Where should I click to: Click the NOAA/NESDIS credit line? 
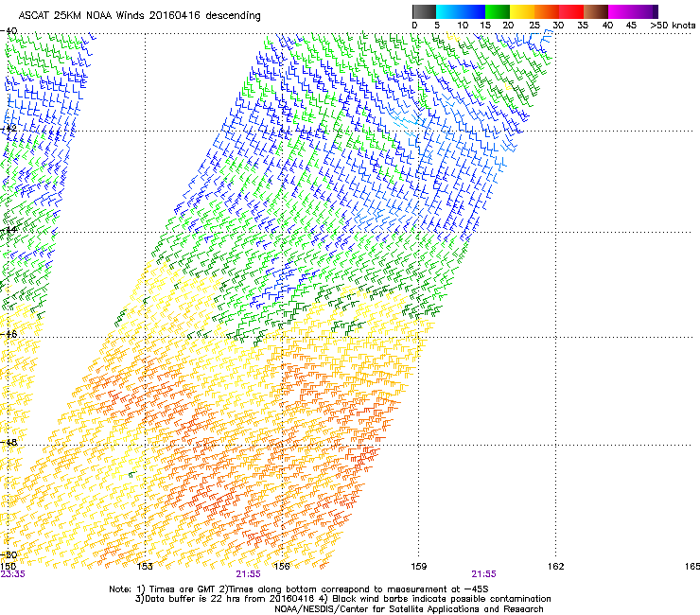tap(409, 608)
